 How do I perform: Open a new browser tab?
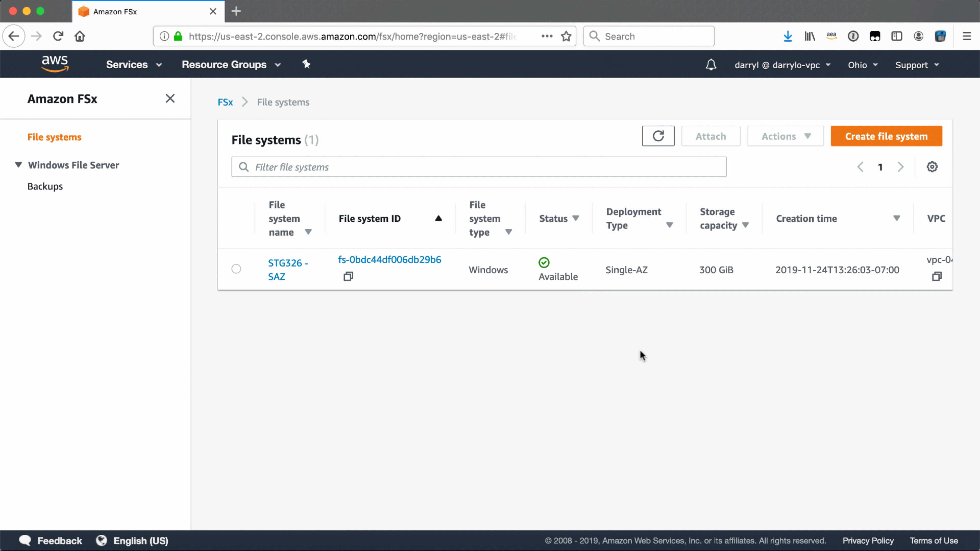pos(236,11)
